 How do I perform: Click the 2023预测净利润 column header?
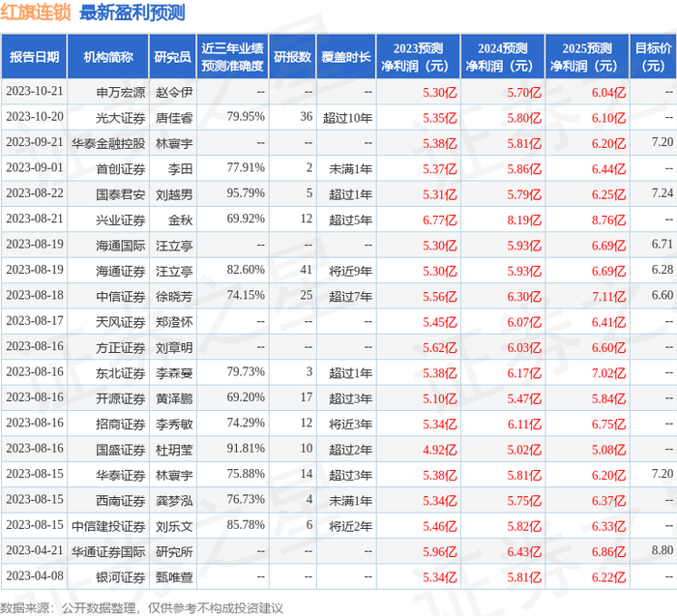tap(418, 57)
